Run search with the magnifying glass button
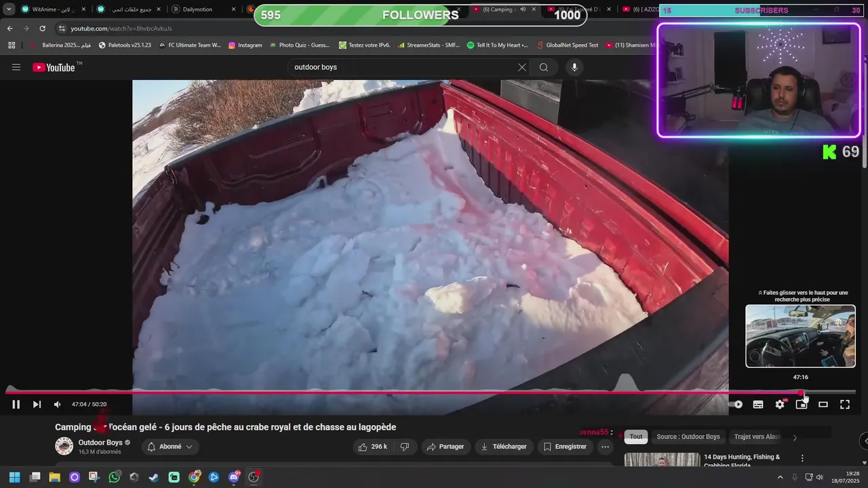Image resolution: width=868 pixels, height=488 pixels. coord(544,67)
